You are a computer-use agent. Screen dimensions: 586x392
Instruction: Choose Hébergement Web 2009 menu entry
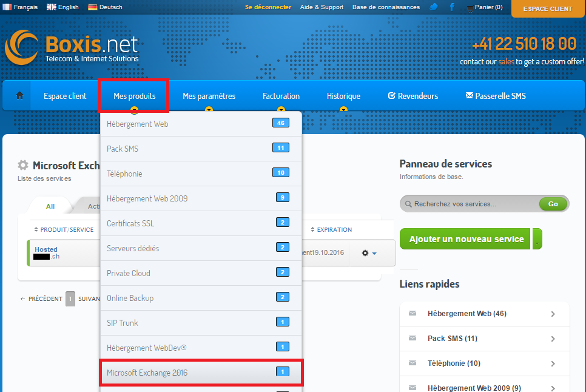(201, 198)
